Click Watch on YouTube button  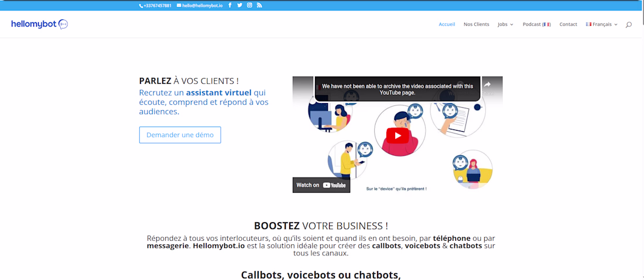tap(321, 185)
